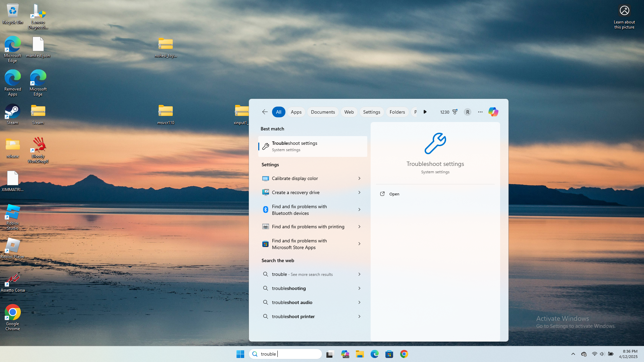Switch to the Settings filter tab

point(372,112)
